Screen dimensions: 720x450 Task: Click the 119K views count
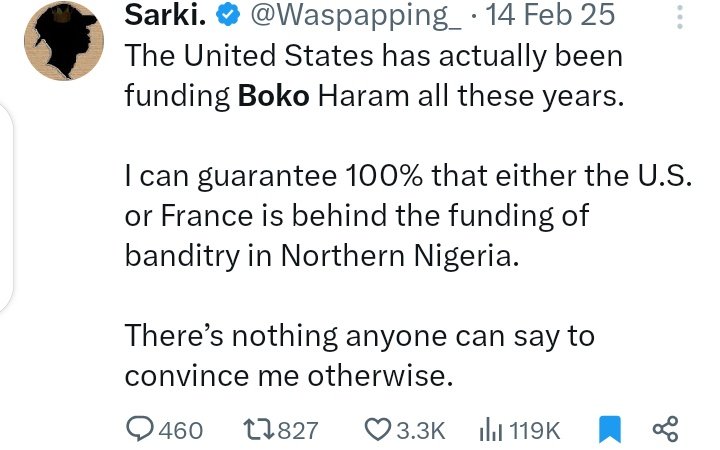535,430
